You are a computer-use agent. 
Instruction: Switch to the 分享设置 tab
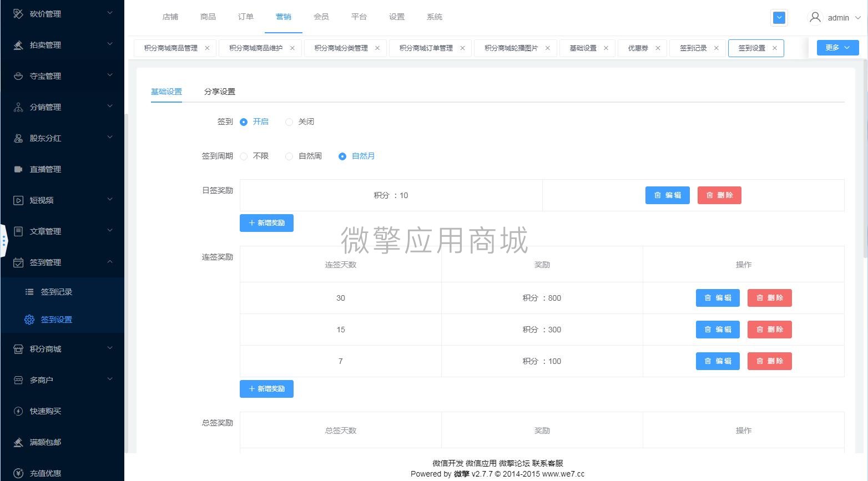pos(220,92)
